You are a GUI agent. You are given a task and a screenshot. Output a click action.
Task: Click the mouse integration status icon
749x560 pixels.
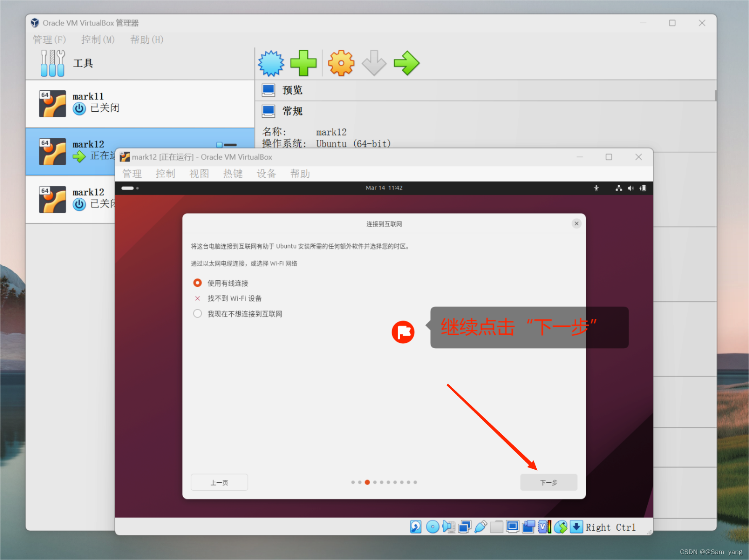pos(560,526)
